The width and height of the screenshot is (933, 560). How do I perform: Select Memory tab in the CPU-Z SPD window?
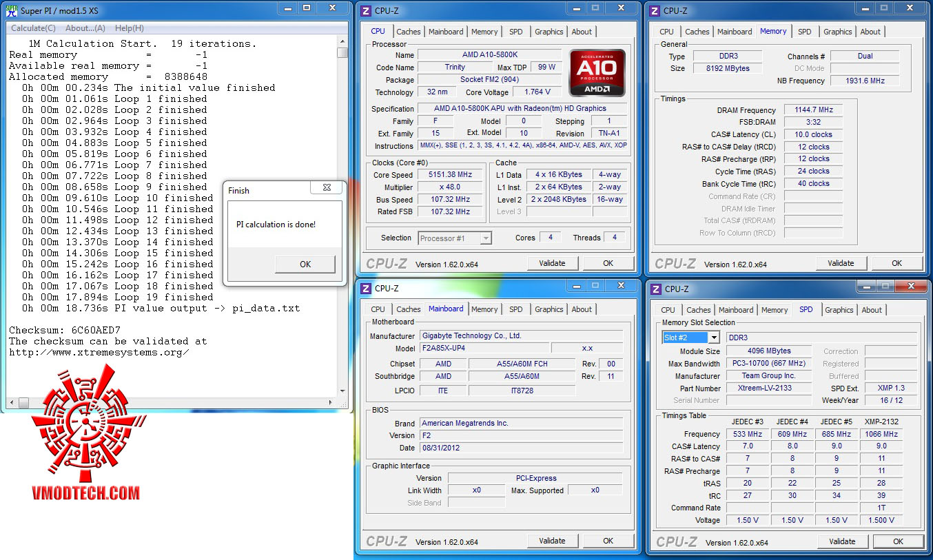coord(775,310)
